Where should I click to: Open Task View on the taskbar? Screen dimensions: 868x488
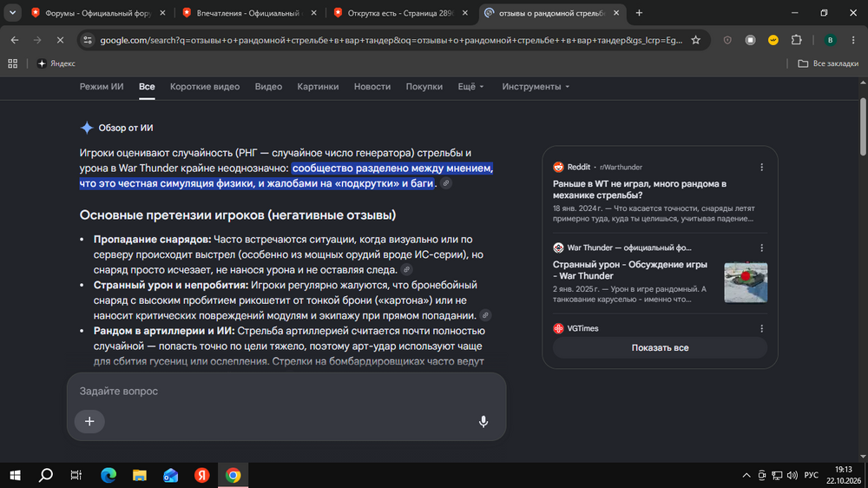(x=76, y=475)
